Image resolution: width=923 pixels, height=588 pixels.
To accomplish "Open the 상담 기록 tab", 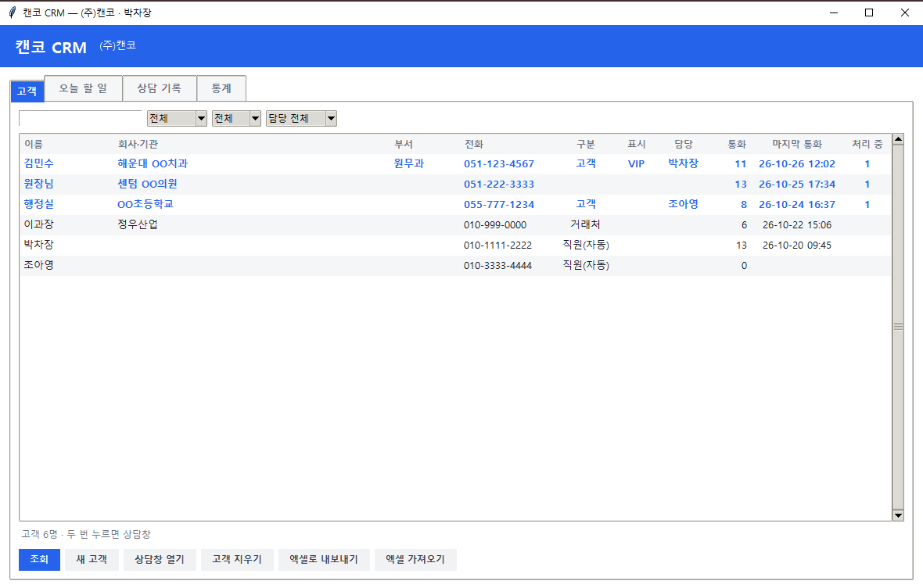I will pyautogui.click(x=159, y=88).
